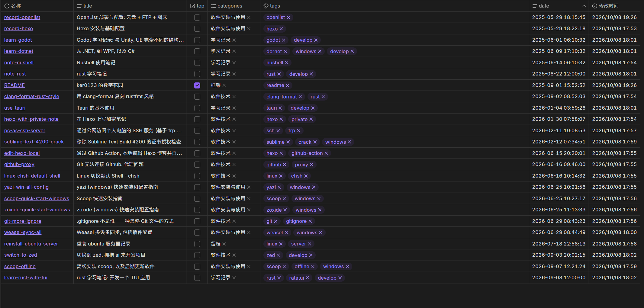This screenshot has width=644, height=308.
Task: Open the tags column header menu
Action: click(394, 6)
